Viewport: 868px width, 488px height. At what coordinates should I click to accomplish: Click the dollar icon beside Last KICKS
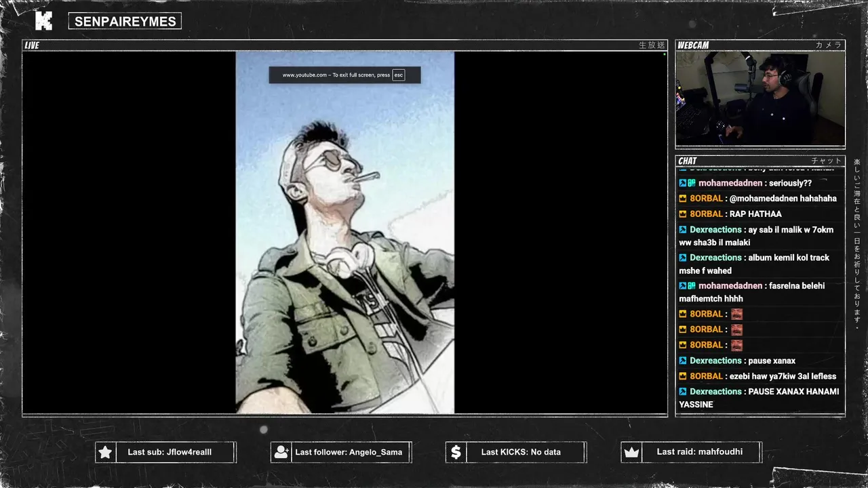tap(456, 452)
